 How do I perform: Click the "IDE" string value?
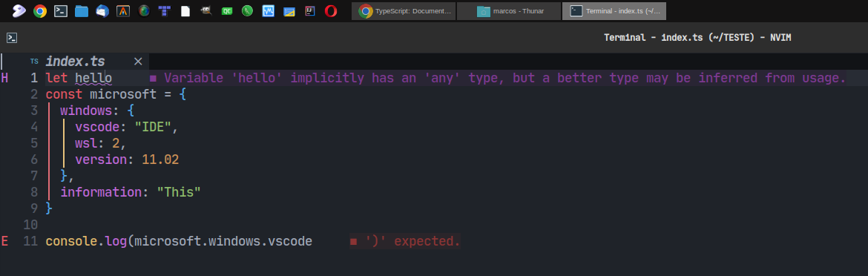(x=153, y=127)
